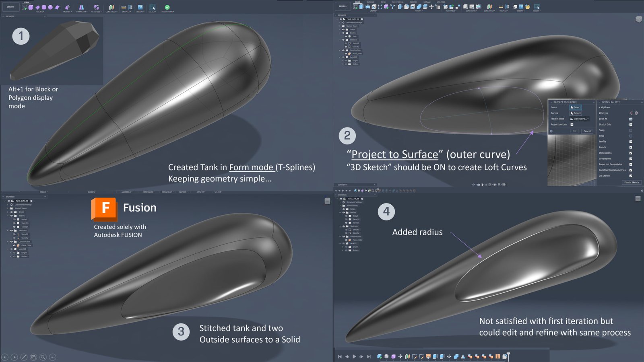Click the Solid tab
The image size is (644, 362).
coord(357,2)
